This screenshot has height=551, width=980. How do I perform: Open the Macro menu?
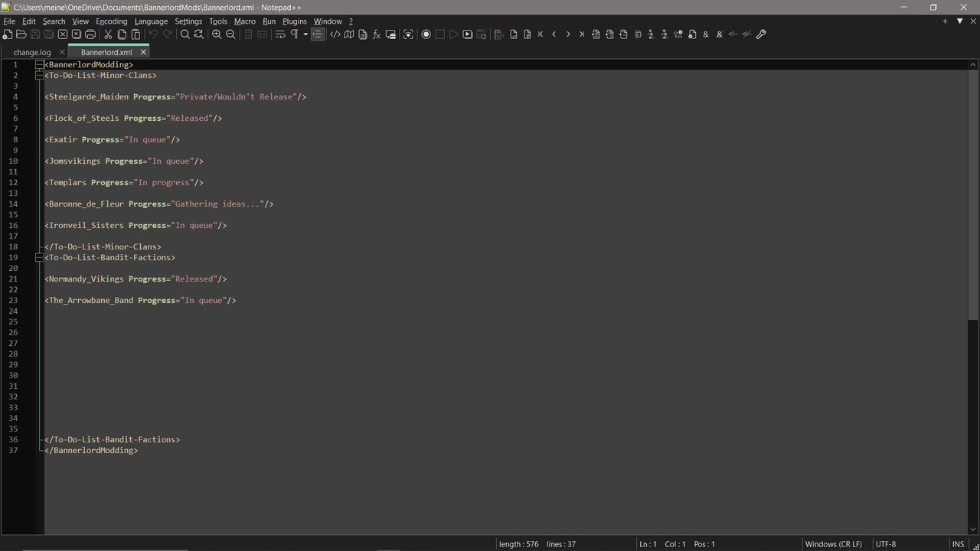pos(245,21)
